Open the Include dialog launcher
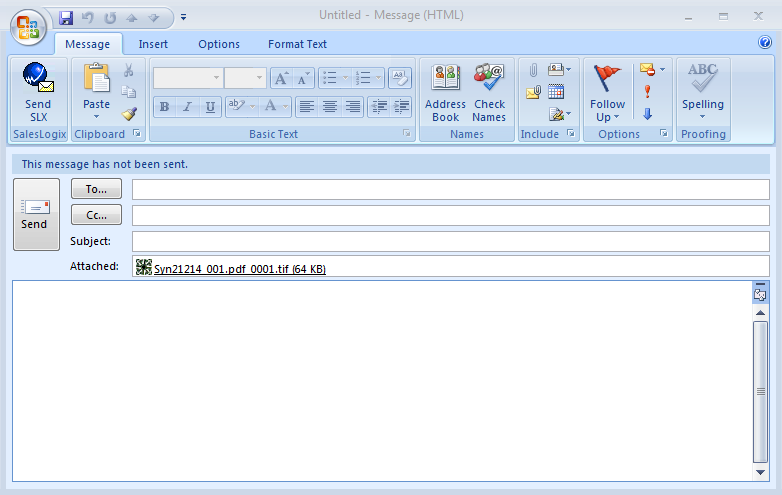The height and width of the screenshot is (495, 782). tap(571, 134)
